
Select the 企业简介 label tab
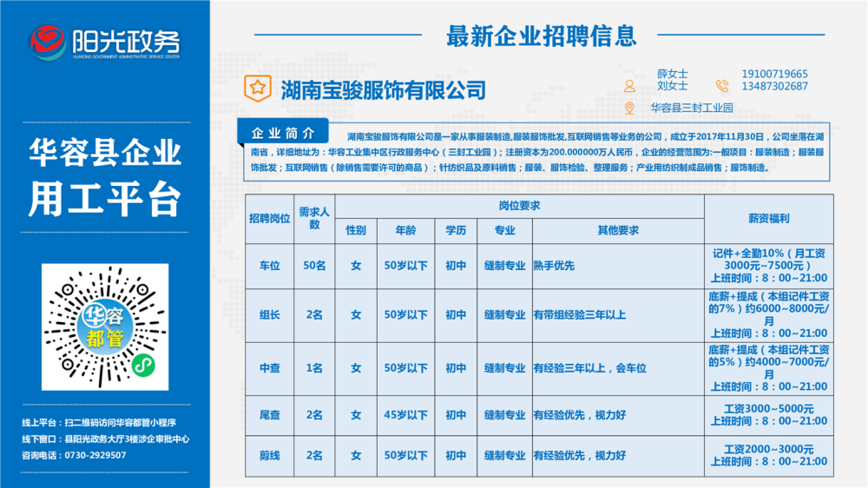283,133
